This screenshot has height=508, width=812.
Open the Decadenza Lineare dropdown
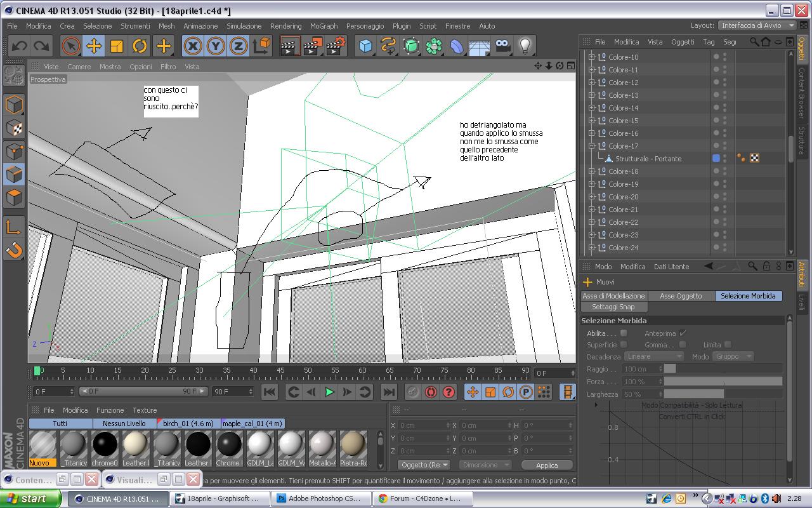(x=654, y=356)
